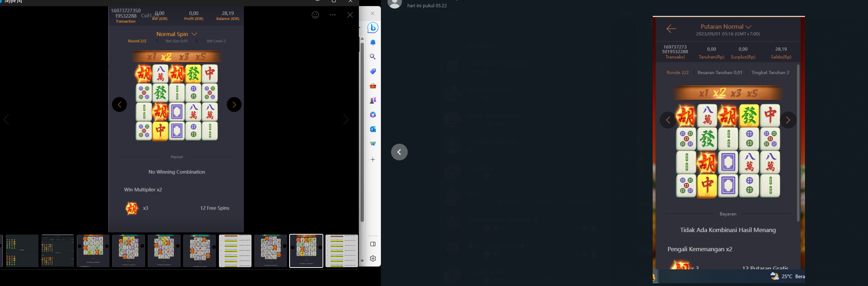The height and width of the screenshot is (286, 868).
Task: Click the back arrow in Putaran Normal header
Action: [671, 29]
